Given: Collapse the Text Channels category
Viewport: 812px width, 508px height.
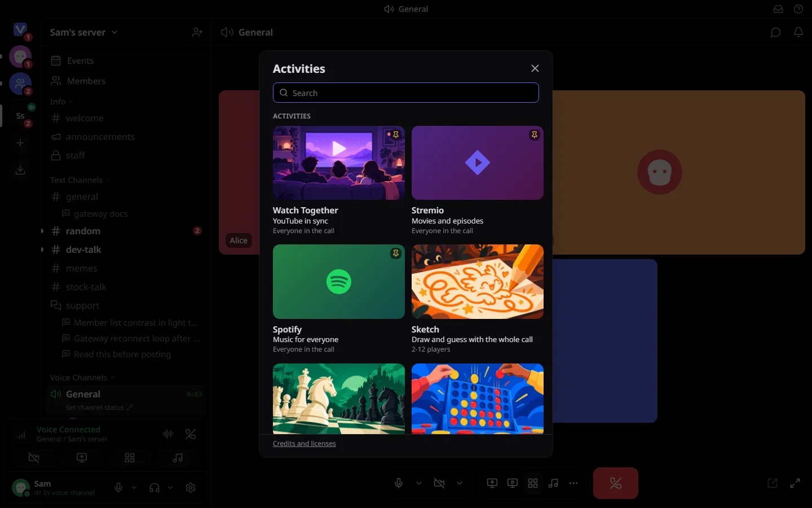Looking at the screenshot, I should click(80, 180).
